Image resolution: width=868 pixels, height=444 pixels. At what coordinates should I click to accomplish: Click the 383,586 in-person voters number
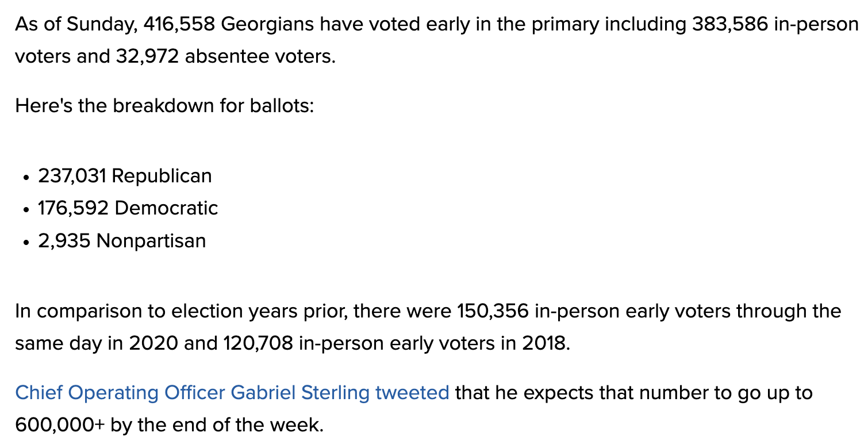point(731,25)
